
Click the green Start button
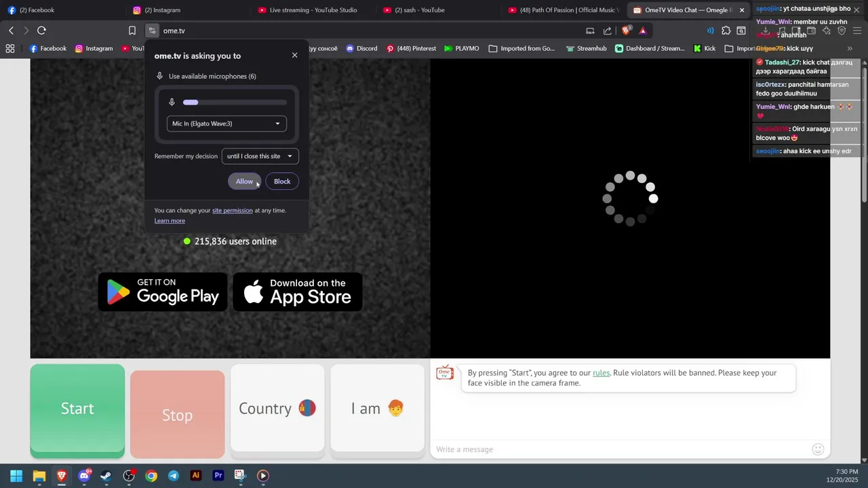click(77, 410)
